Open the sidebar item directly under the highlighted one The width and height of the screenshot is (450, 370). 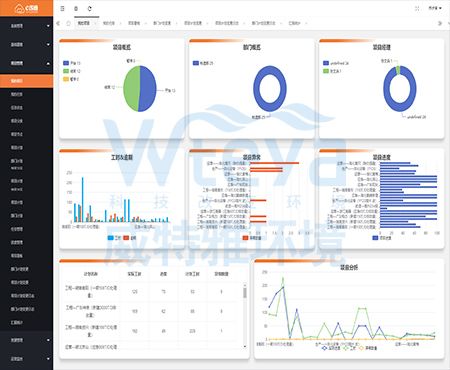[x=27, y=94]
